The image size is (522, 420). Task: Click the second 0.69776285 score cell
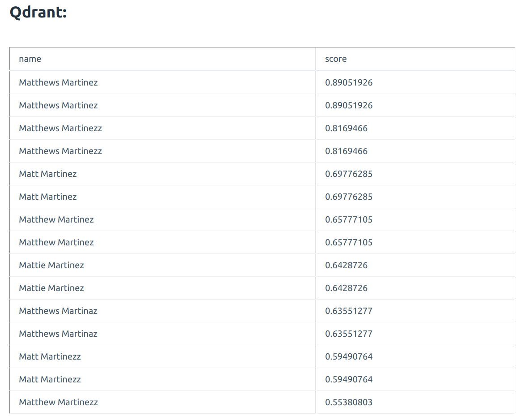click(x=349, y=197)
